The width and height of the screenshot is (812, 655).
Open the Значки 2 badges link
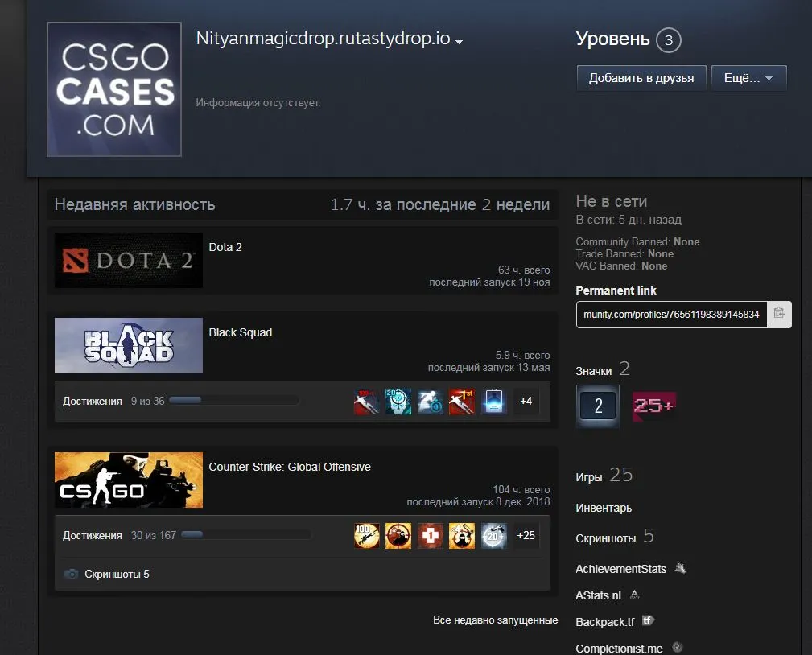pos(603,369)
